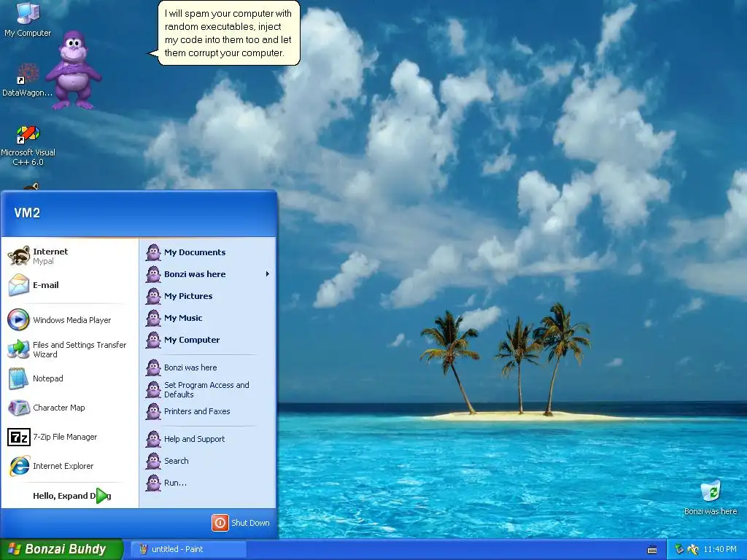Viewport: 747px width, 560px height.
Task: Open Files and Settings Transfer Wizard
Action: (x=69, y=349)
